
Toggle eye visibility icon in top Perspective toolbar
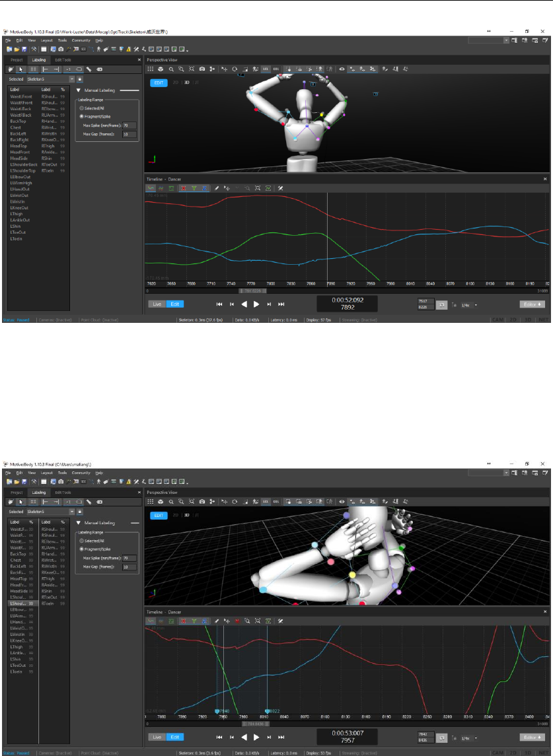[x=342, y=69]
